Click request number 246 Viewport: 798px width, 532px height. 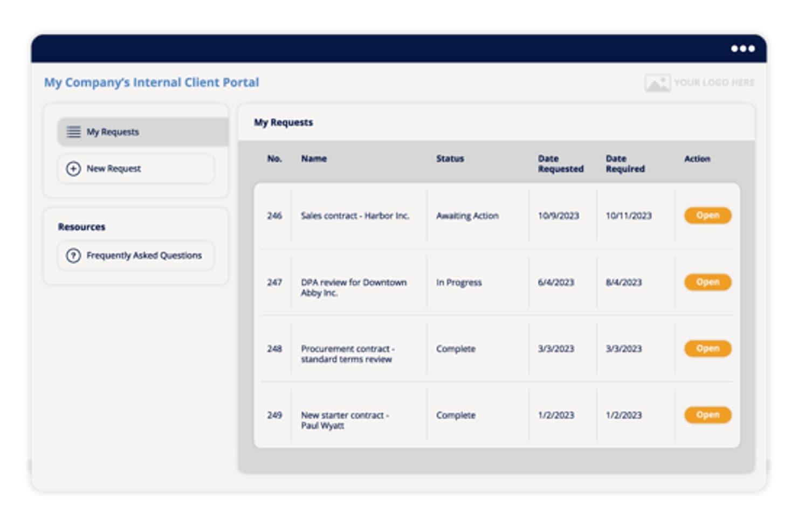coord(274,216)
